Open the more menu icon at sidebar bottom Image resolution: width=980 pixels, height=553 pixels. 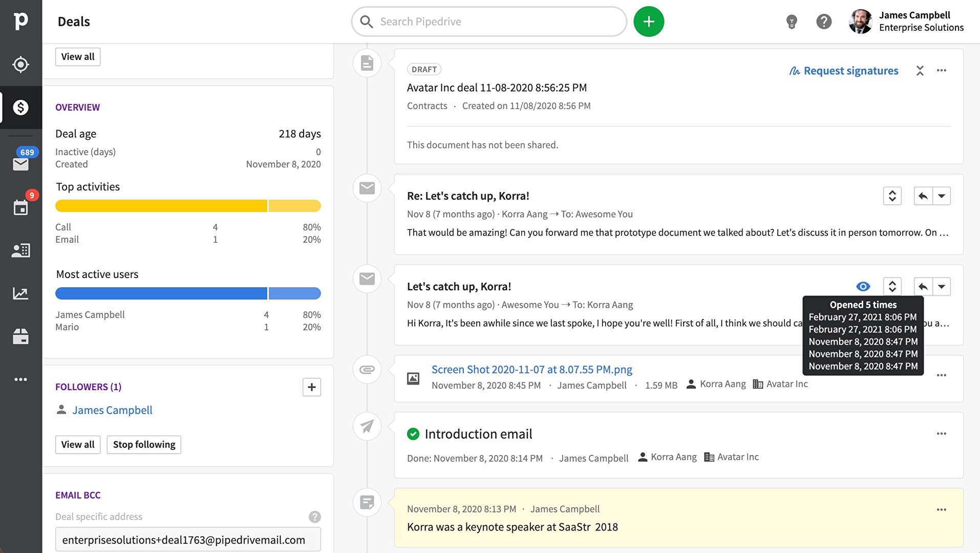(21, 379)
